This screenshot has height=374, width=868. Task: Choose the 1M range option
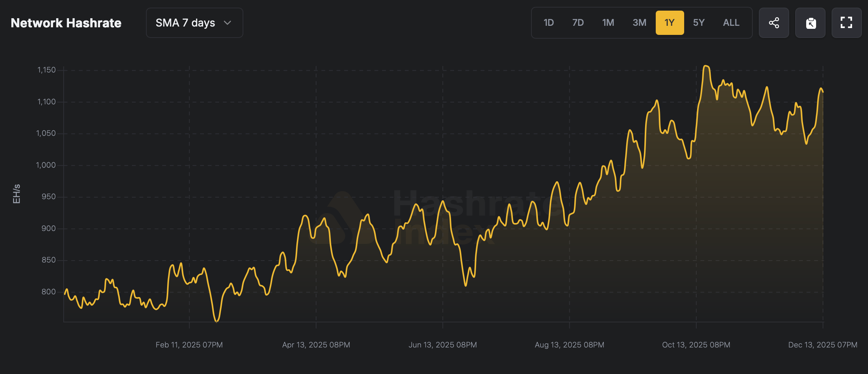608,23
